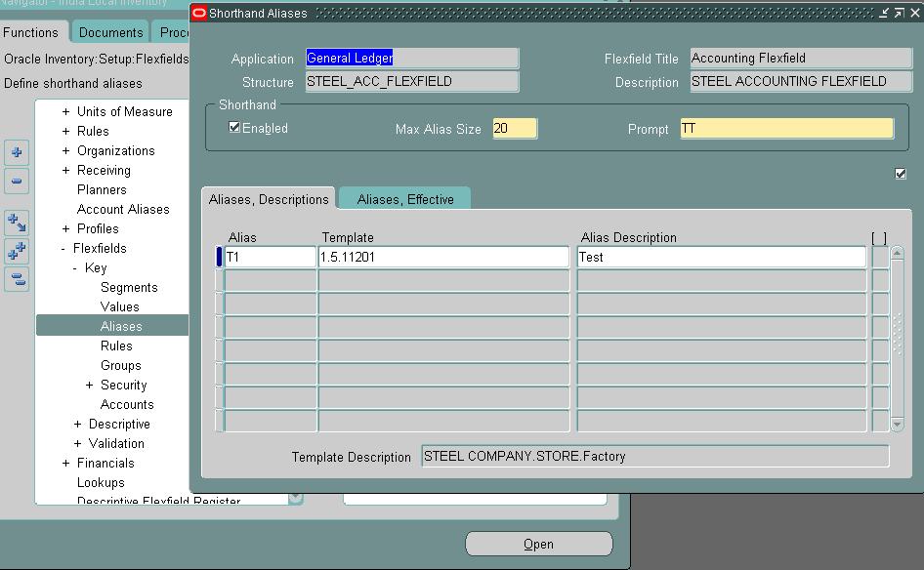924x570 pixels.
Task: Expand the Financials tree node
Action: [x=64, y=463]
